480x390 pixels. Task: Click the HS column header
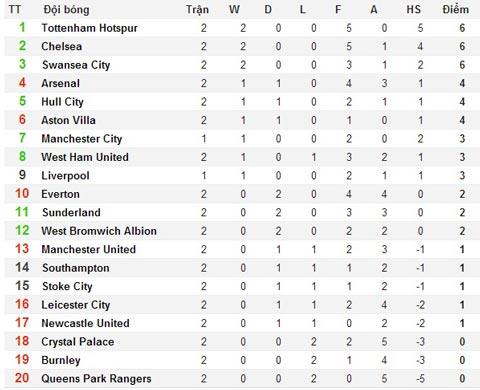[x=414, y=9]
